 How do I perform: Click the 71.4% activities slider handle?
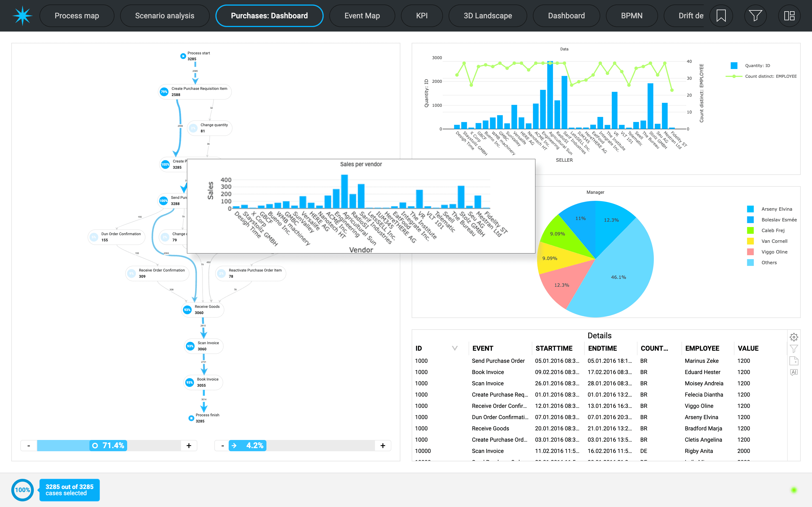(x=108, y=446)
